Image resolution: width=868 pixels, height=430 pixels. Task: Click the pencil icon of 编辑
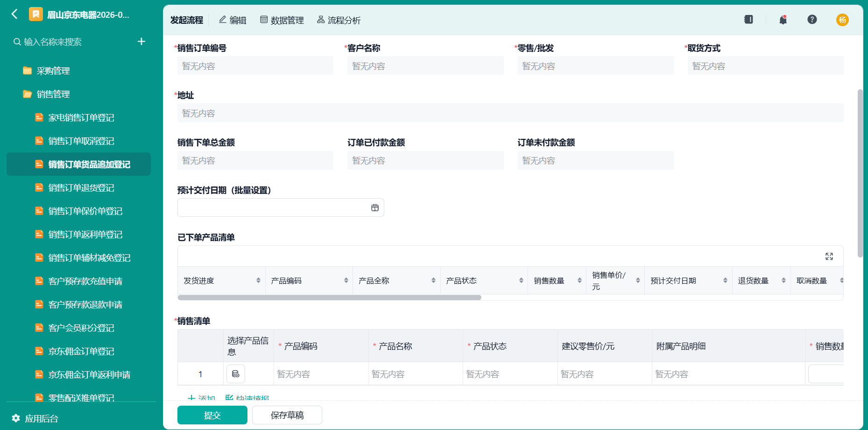(x=223, y=19)
